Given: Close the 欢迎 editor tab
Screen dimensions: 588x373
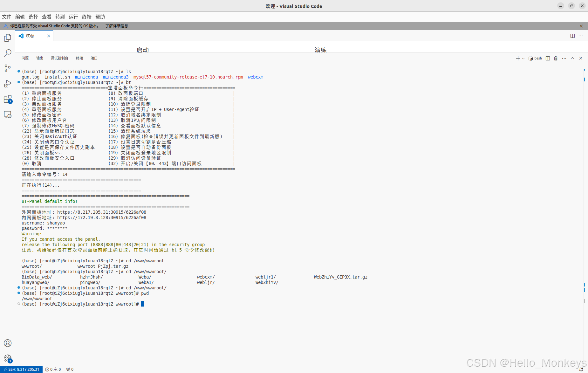Looking at the screenshot, I should click(x=49, y=36).
